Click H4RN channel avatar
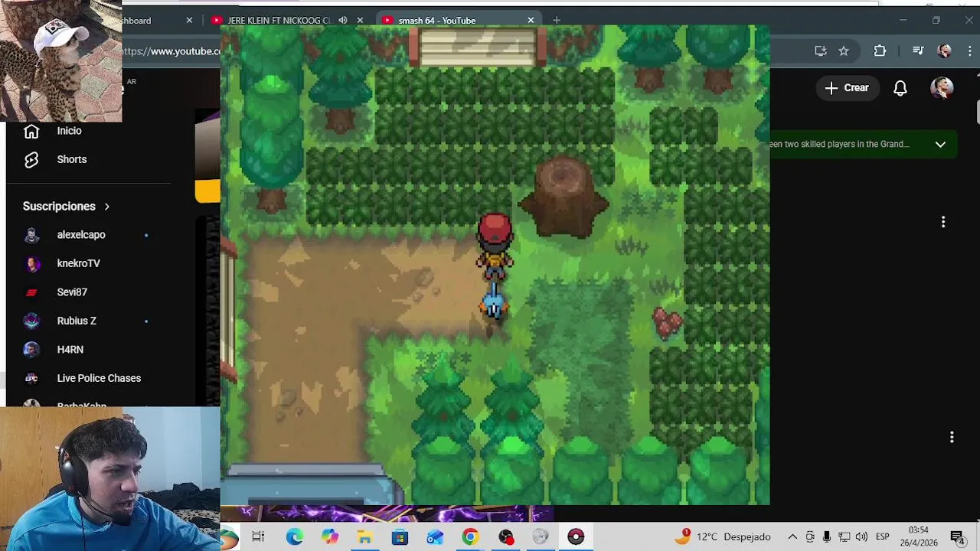This screenshot has width=980, height=551. (x=31, y=350)
